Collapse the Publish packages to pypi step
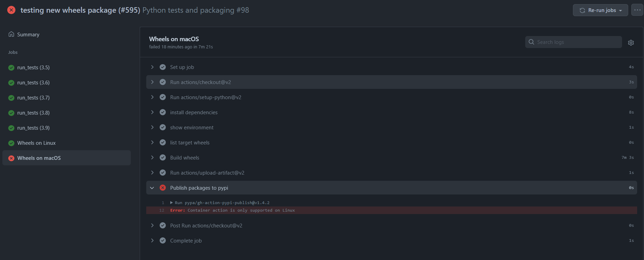644x260 pixels. click(x=153, y=188)
